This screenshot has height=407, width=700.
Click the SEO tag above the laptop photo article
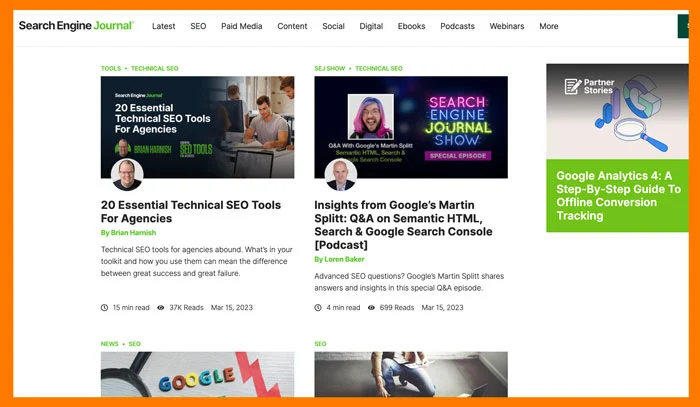[320, 344]
